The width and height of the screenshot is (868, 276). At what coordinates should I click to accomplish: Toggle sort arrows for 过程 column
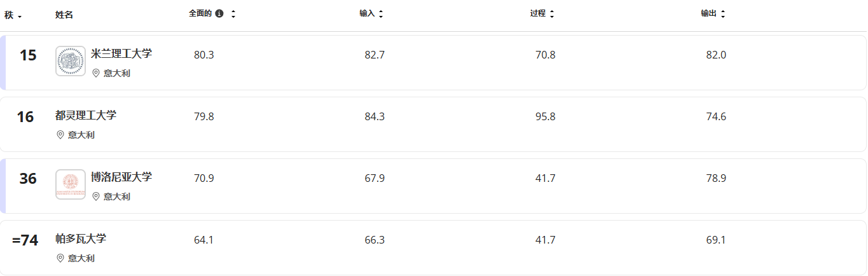point(552,14)
